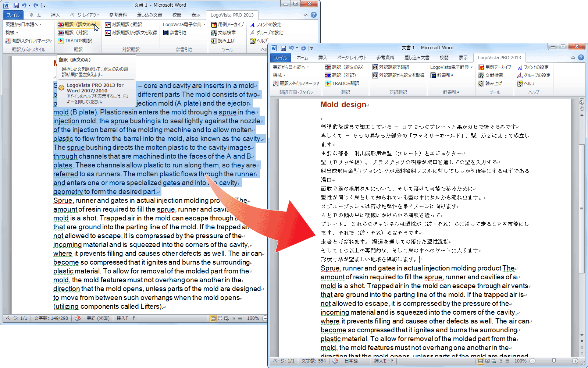Click グループの設定 in the background Word window

point(266,33)
